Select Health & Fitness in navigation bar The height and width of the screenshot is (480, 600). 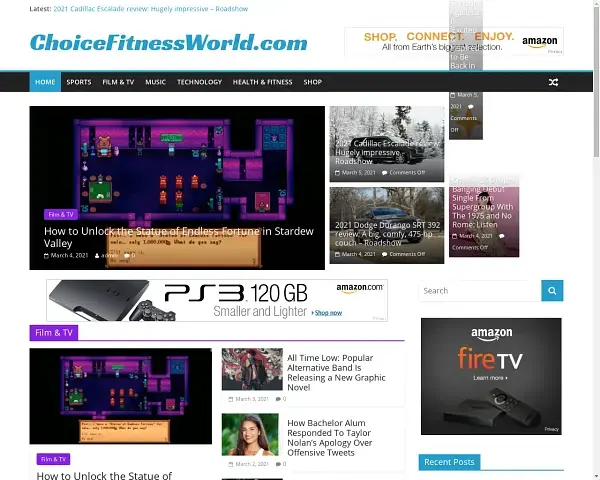[262, 82]
